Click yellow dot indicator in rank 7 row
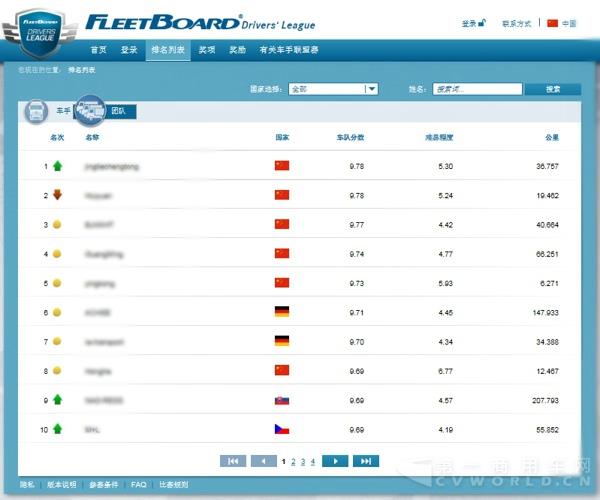This screenshot has width=600, height=500. tap(57, 341)
